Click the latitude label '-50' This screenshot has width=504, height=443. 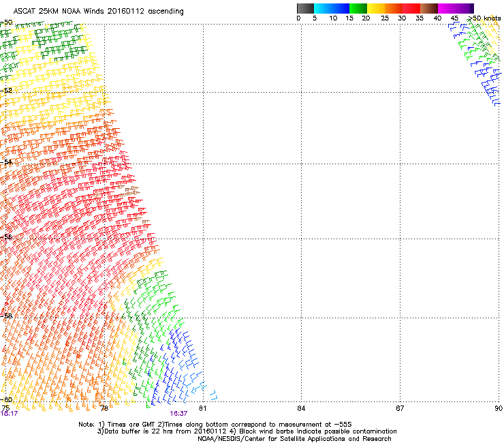(6, 22)
